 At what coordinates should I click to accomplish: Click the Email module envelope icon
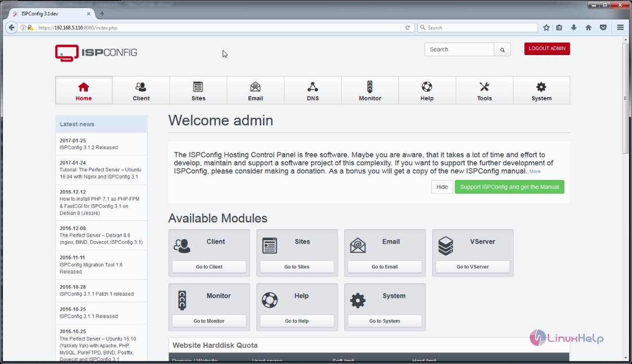coord(357,245)
